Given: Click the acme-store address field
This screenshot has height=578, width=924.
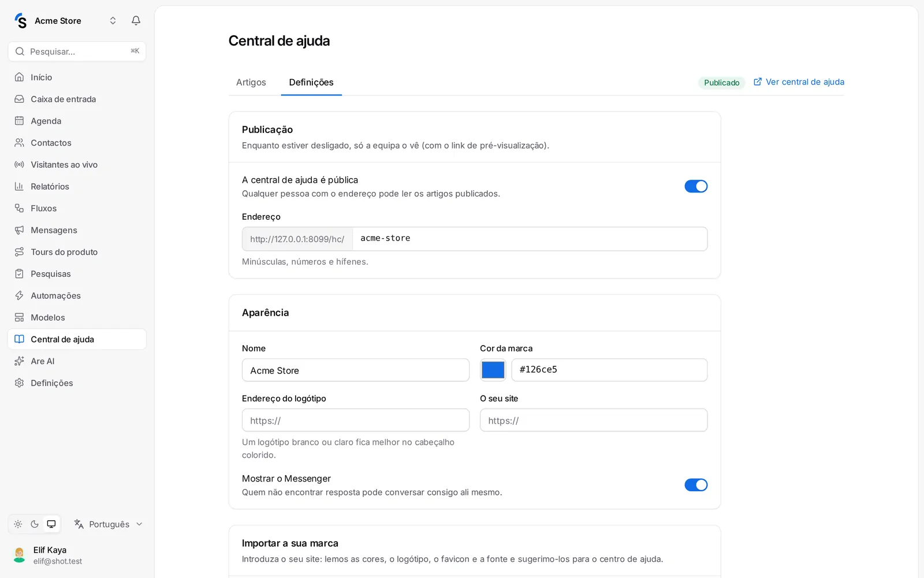Looking at the screenshot, I should tap(530, 239).
